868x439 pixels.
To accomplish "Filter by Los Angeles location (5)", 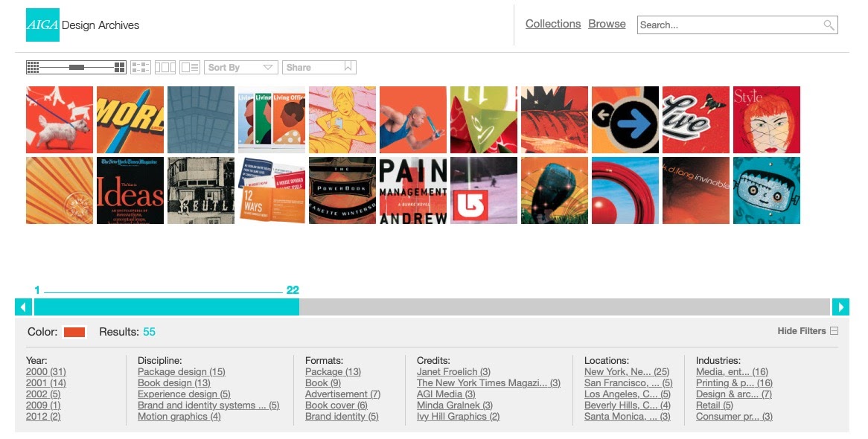I will 628,394.
